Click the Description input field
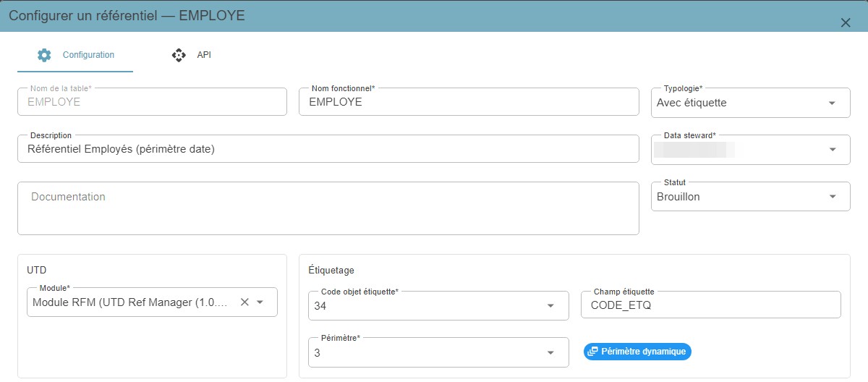Image resolution: width=868 pixels, height=382 pixels. 328,149
